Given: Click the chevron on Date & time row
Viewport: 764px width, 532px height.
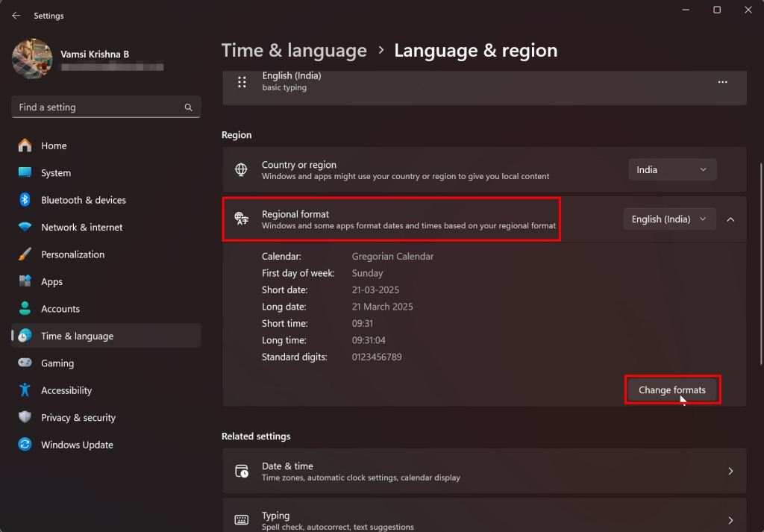Looking at the screenshot, I should (x=730, y=471).
